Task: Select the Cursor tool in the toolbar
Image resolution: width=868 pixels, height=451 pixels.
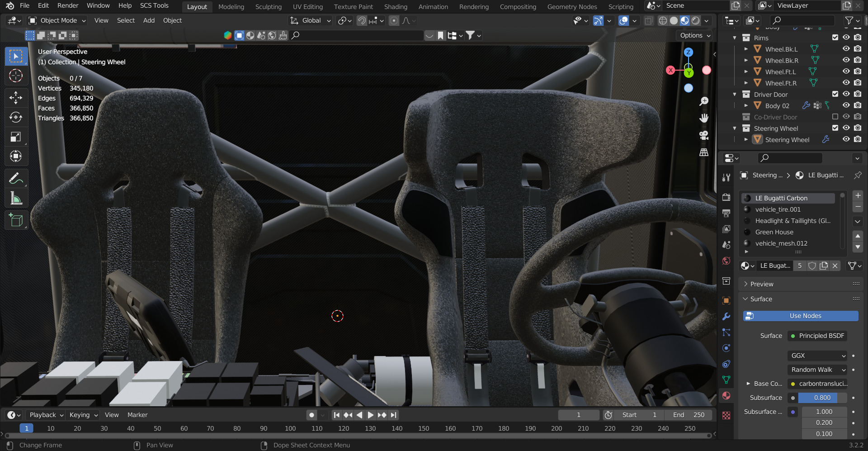Action: click(16, 76)
